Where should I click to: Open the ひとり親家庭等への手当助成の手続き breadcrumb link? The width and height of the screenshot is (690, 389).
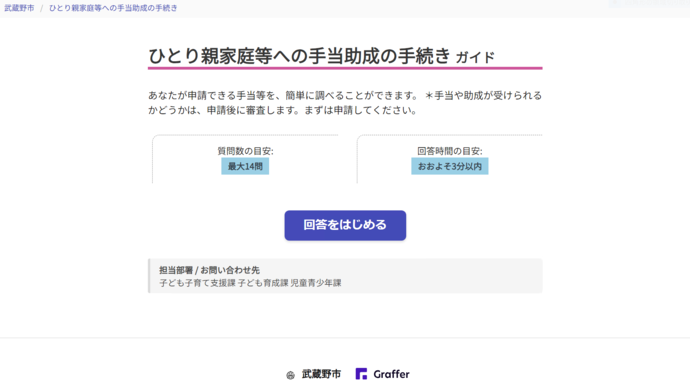pos(113,8)
